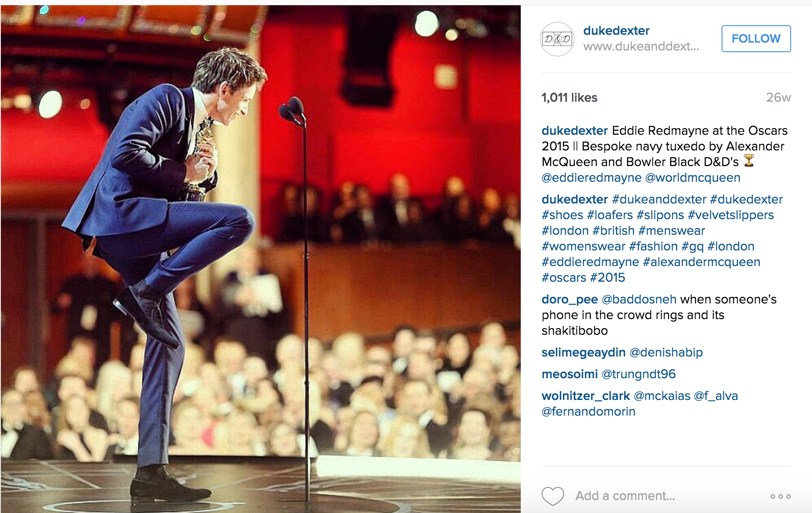Open the @eddieredmayne mention

click(x=592, y=177)
